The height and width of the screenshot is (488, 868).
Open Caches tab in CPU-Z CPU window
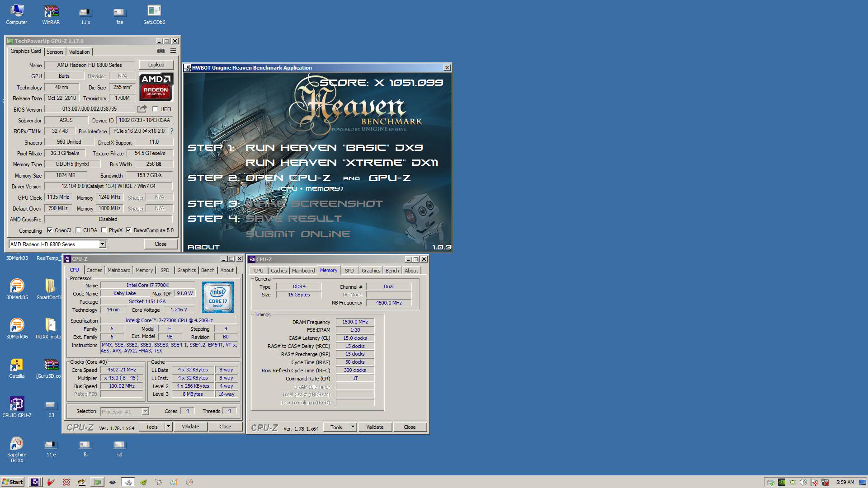click(x=94, y=270)
